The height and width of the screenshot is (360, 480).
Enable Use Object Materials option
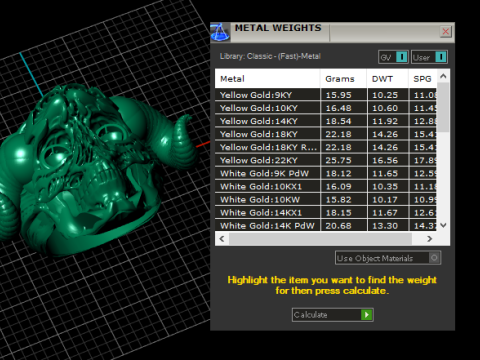[x=388, y=258]
